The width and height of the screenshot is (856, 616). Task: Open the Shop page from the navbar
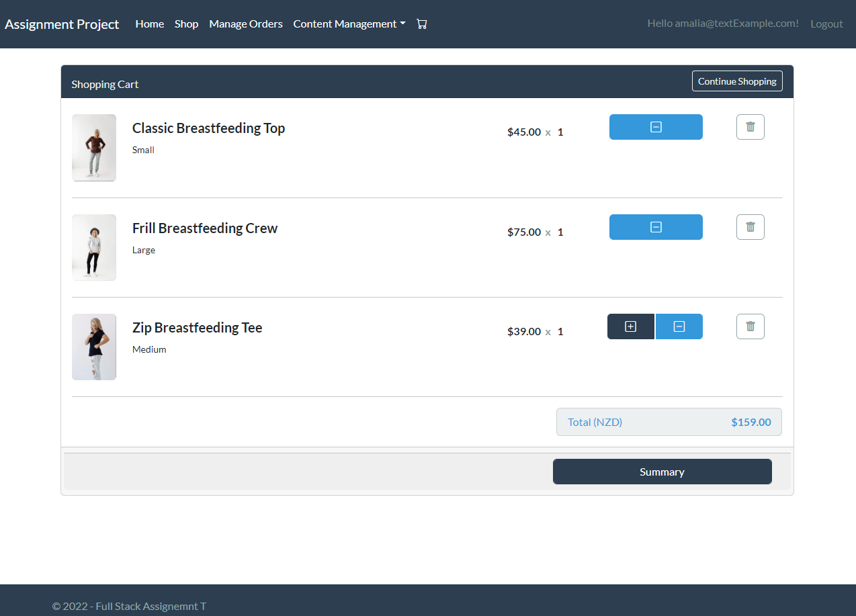point(186,24)
